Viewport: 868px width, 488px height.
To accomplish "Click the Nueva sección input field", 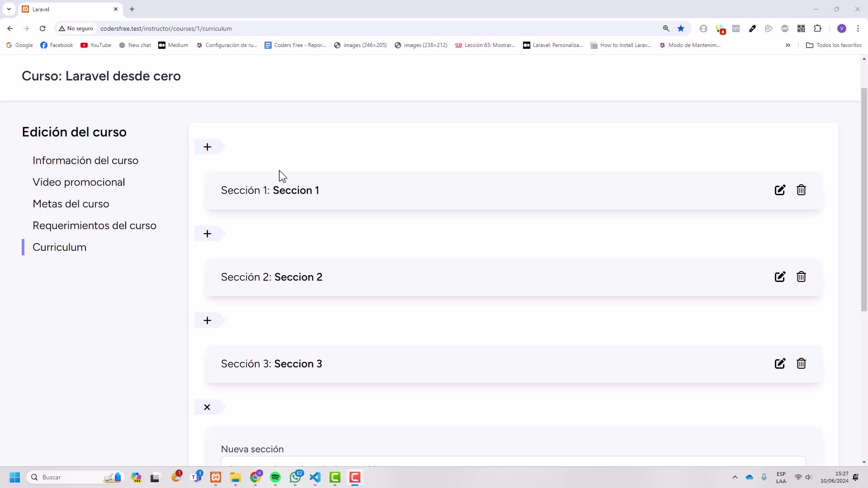I will [513, 462].
